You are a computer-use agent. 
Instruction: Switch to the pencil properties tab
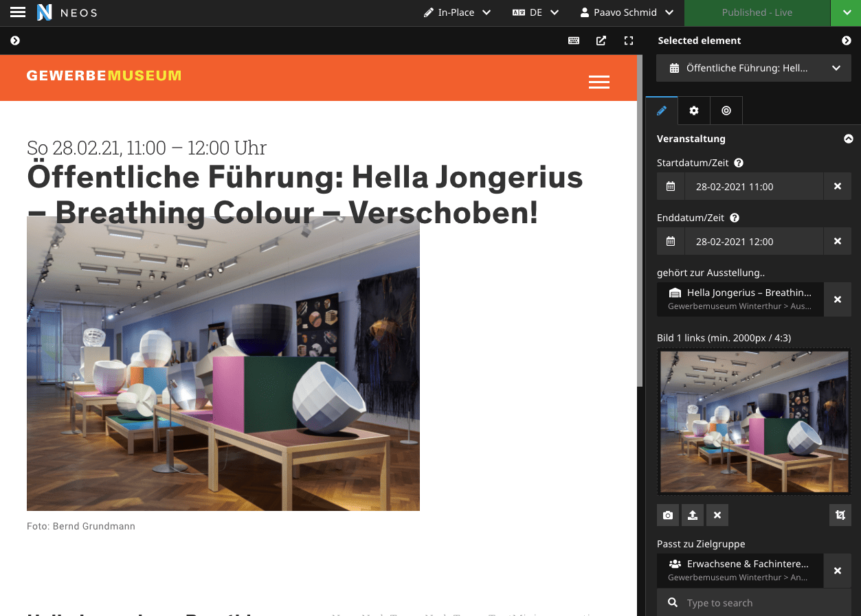click(x=662, y=111)
